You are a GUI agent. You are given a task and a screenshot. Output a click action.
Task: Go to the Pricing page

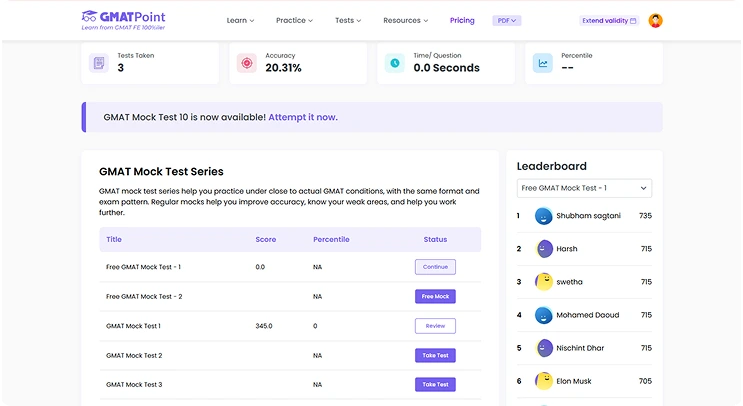coord(462,20)
